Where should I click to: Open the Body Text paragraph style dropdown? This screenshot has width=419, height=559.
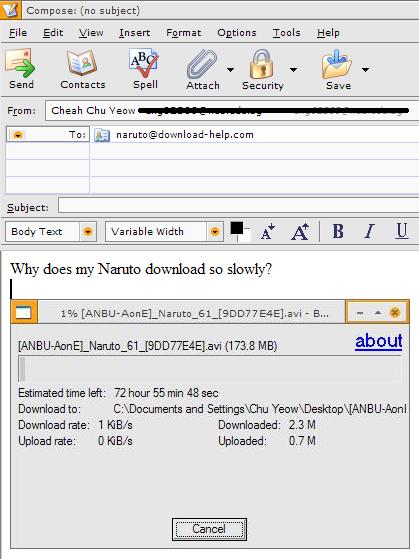pyautogui.click(x=88, y=232)
